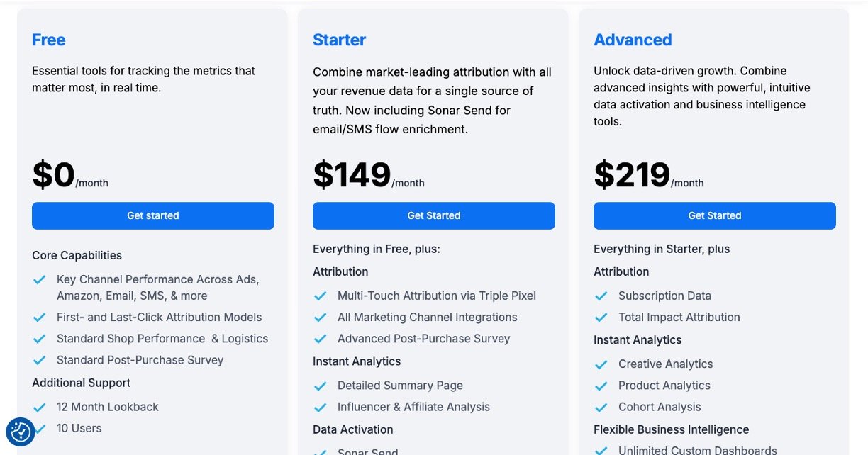The height and width of the screenshot is (455, 868).
Task: Click checkmark next to Cohort Analysis
Action: click(601, 407)
